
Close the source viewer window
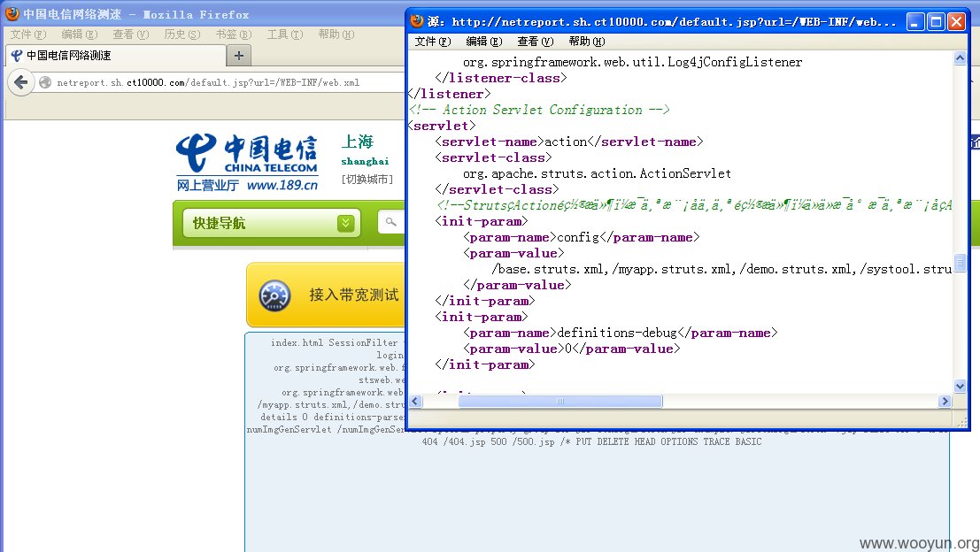pyautogui.click(x=956, y=22)
